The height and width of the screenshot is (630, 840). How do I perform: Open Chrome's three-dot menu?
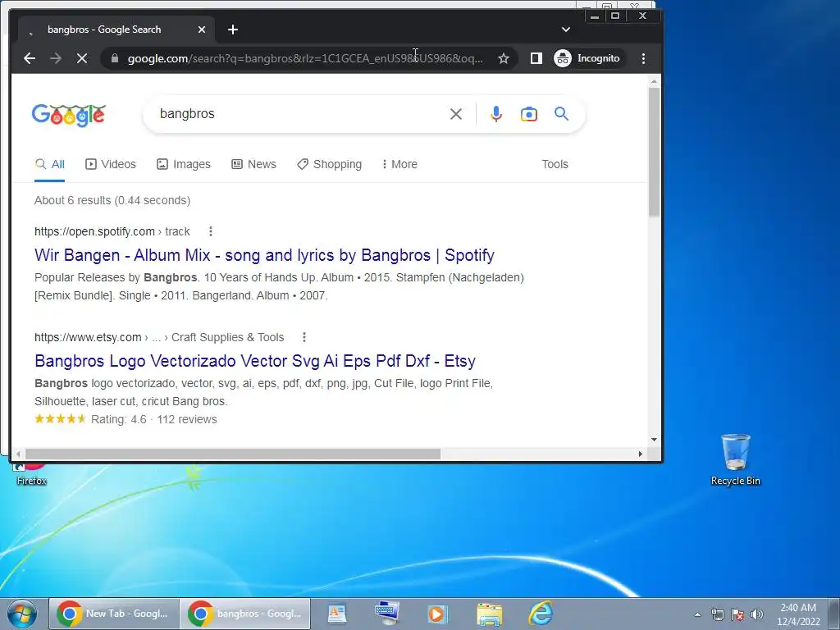coord(643,58)
